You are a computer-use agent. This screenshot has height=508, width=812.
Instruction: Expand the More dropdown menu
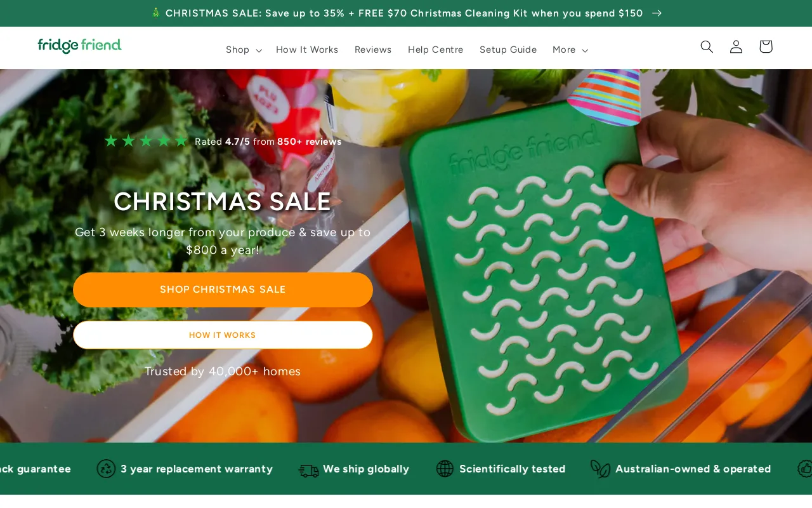point(570,50)
